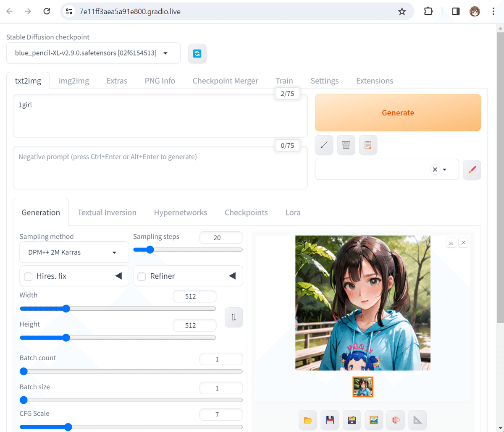Click the Sampling steps slider
This screenshot has height=432, width=504.
tap(188, 250)
